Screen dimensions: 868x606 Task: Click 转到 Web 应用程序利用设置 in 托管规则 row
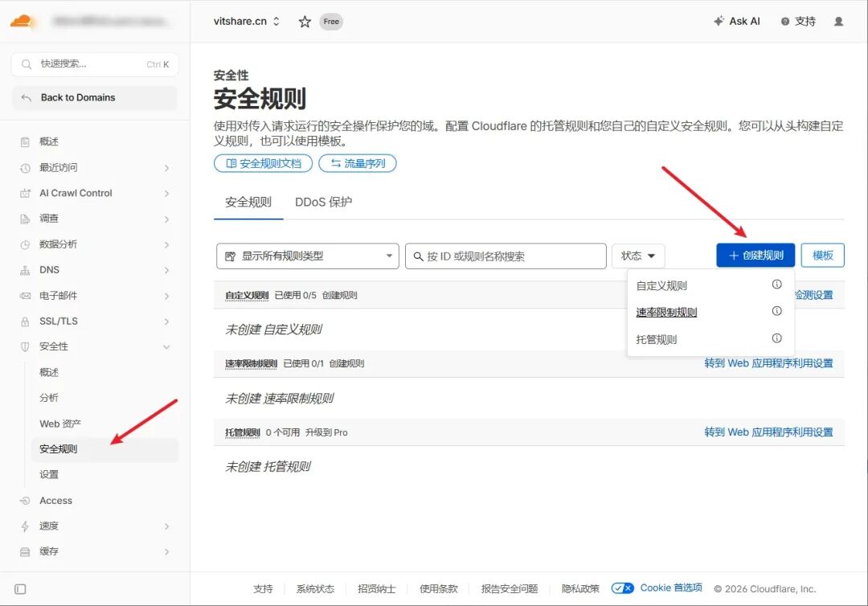point(768,432)
